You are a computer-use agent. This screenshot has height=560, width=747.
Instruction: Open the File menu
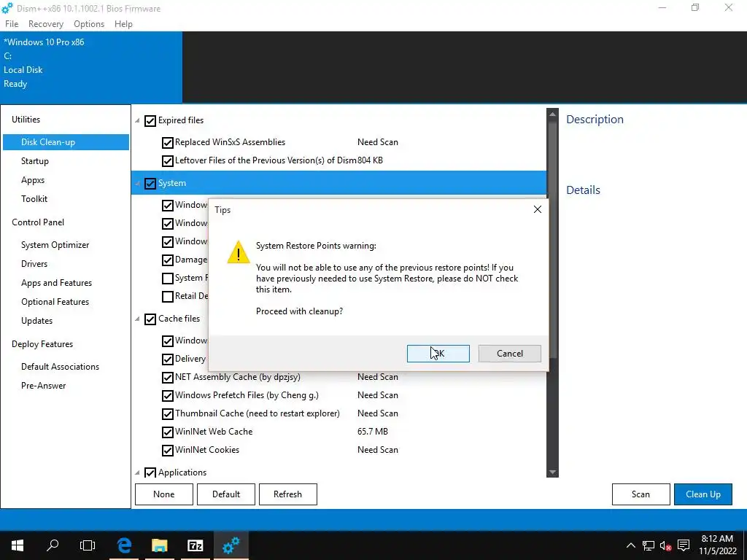[12, 24]
